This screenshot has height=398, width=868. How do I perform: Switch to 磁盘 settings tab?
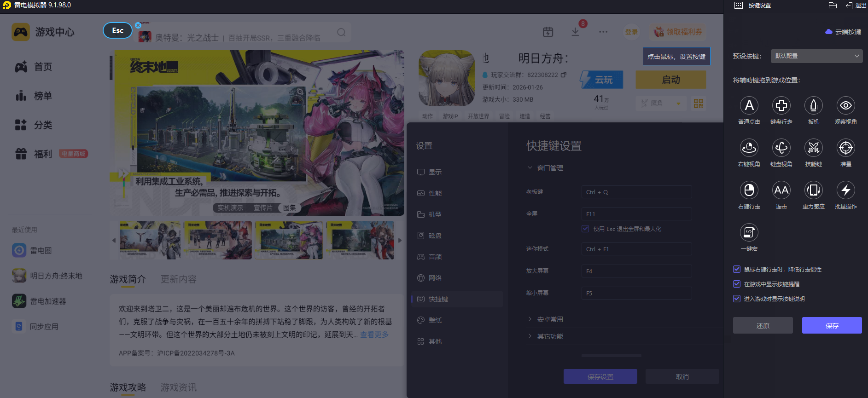(457, 236)
